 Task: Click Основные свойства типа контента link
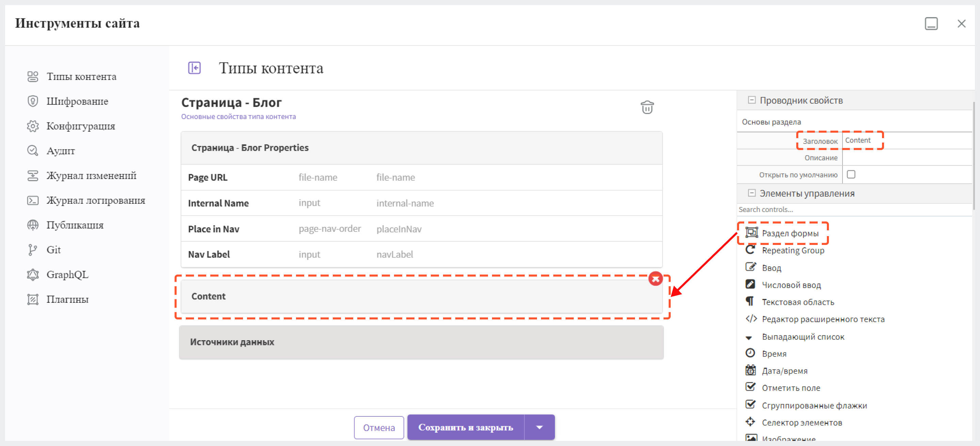coord(238,116)
